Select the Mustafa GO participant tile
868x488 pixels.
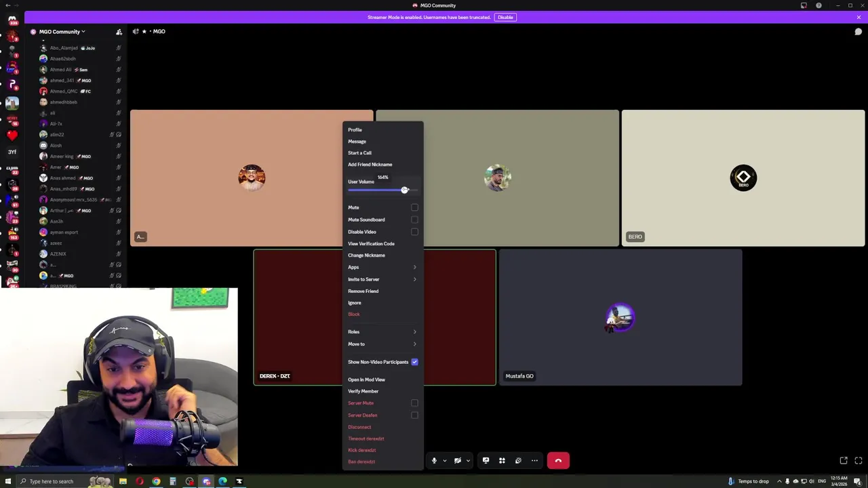coord(620,318)
